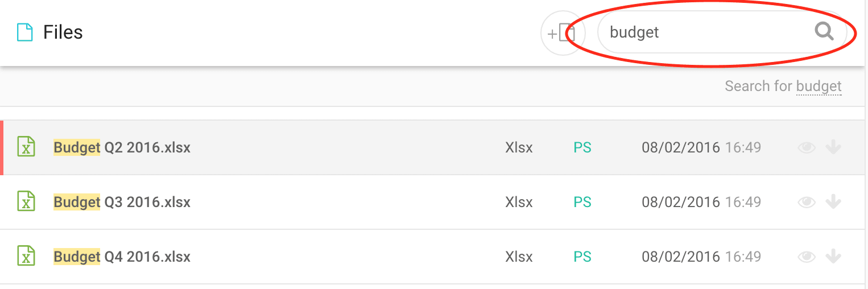The width and height of the screenshot is (868, 289).
Task: Download Budget Q4 2016.xlsx with arrow icon
Action: 833,257
